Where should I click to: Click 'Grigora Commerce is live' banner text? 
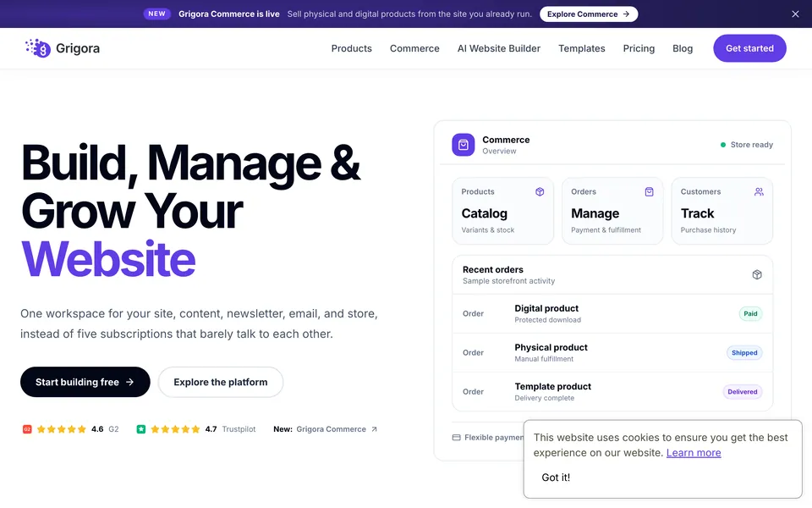229,14
